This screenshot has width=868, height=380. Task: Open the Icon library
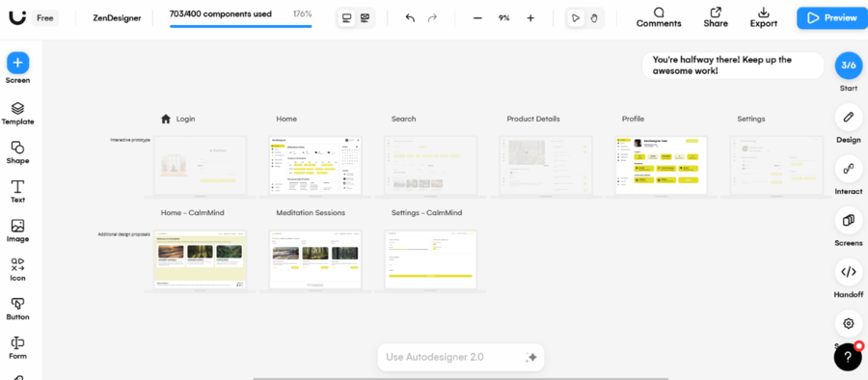point(17,270)
